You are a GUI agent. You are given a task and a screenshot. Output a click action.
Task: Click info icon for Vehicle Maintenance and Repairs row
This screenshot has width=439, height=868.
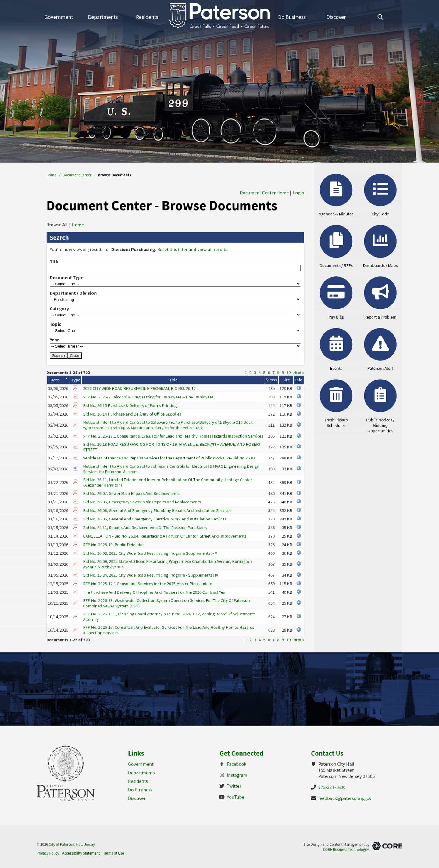pyautogui.click(x=298, y=458)
